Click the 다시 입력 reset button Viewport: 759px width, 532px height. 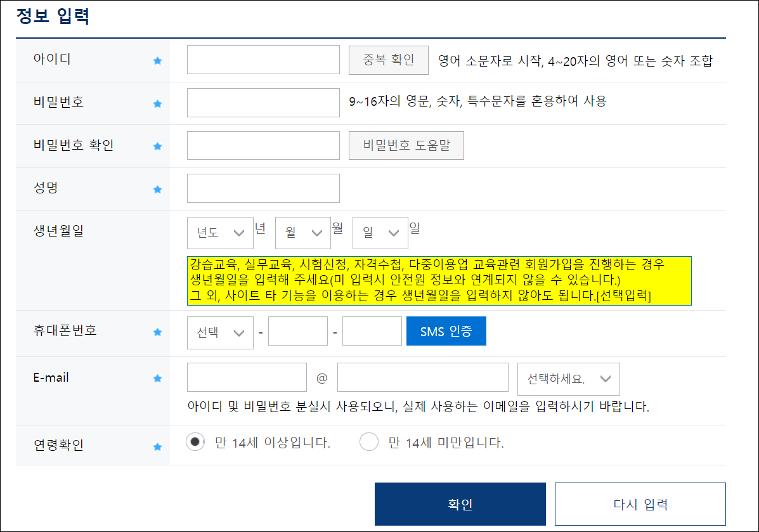click(x=640, y=503)
